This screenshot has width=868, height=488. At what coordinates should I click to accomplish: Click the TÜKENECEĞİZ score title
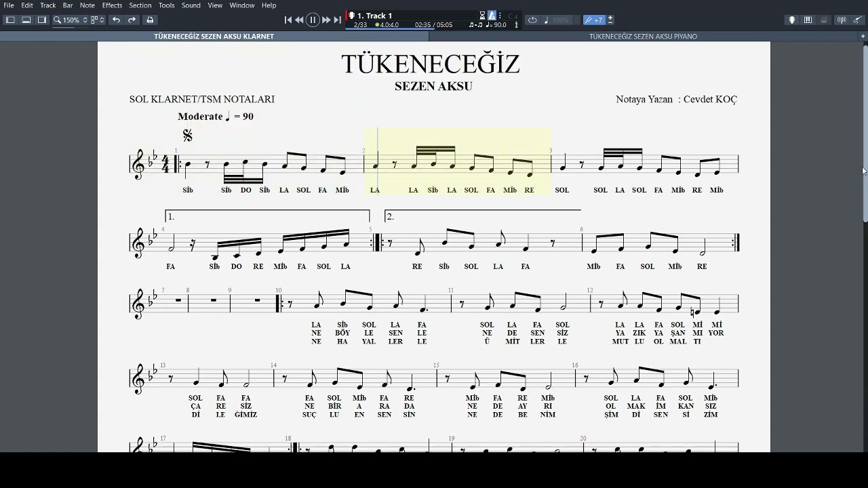(x=431, y=64)
